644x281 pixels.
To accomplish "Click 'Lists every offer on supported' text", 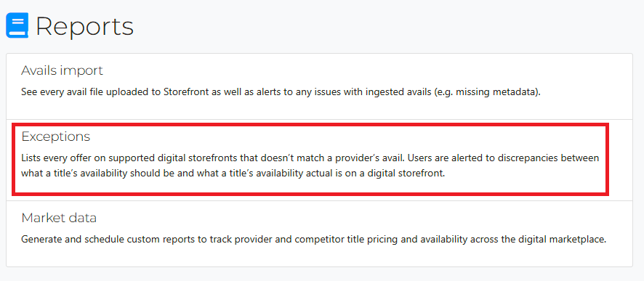I will (x=81, y=158).
